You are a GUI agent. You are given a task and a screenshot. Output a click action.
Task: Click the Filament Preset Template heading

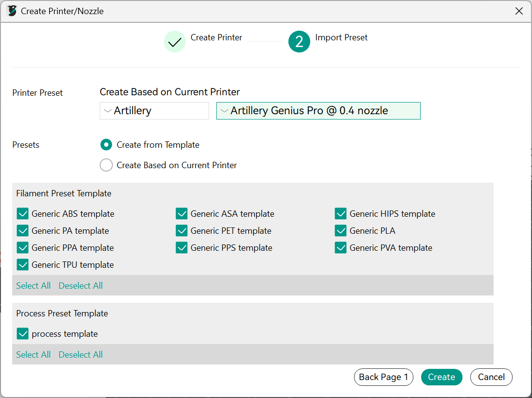[x=64, y=193]
